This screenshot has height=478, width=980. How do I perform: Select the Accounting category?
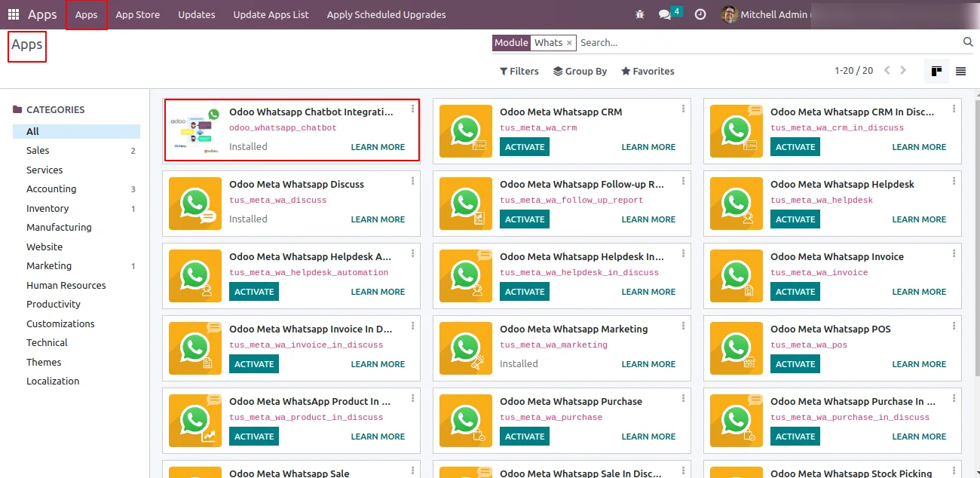pyautogui.click(x=76, y=189)
